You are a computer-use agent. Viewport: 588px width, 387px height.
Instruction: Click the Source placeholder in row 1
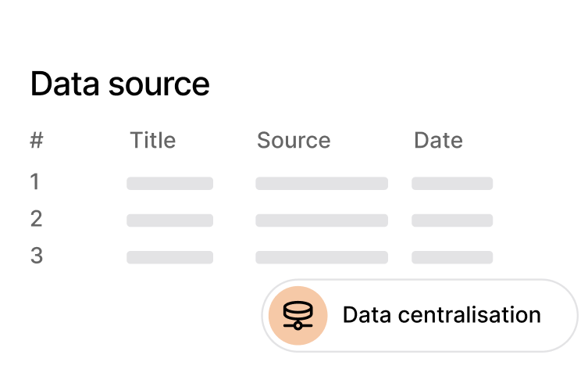321,184
